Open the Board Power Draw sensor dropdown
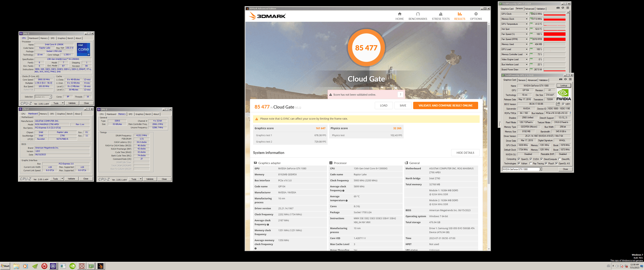The height and width of the screenshot is (270, 644). pos(526,70)
